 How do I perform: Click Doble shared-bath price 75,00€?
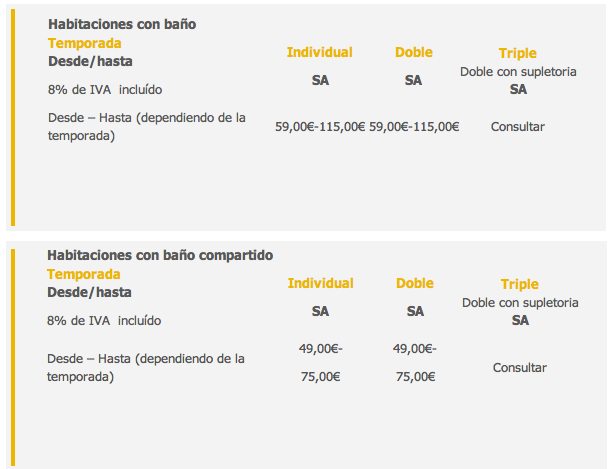click(415, 377)
